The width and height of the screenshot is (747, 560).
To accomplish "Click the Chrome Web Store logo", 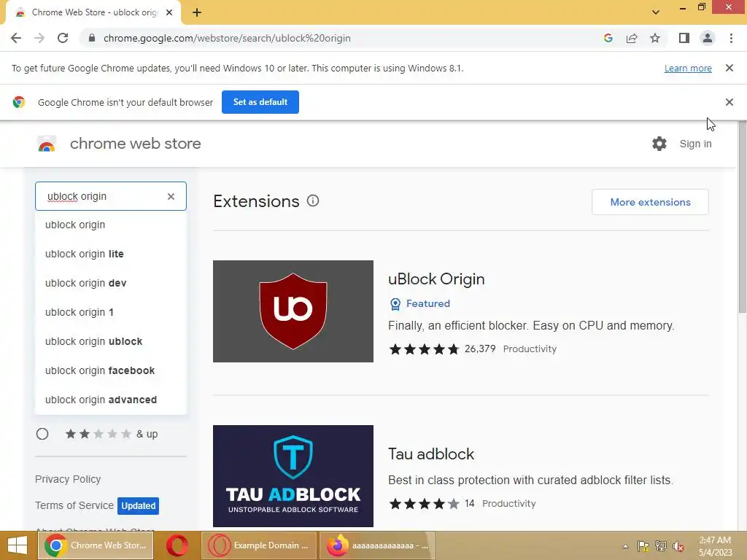I will pyautogui.click(x=47, y=144).
